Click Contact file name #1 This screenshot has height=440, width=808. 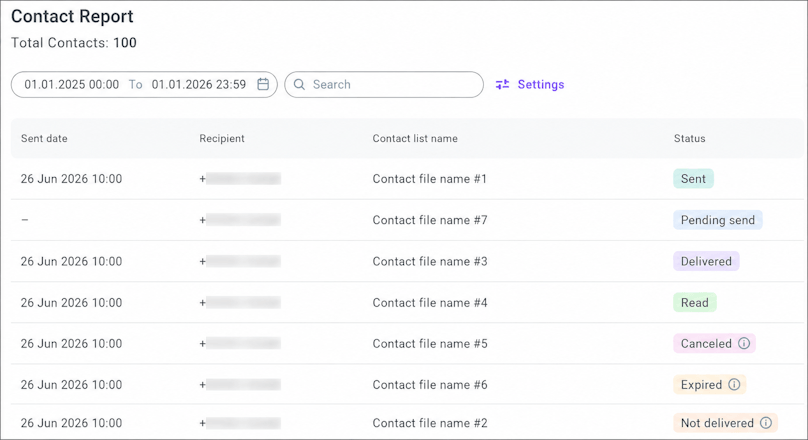tap(430, 179)
